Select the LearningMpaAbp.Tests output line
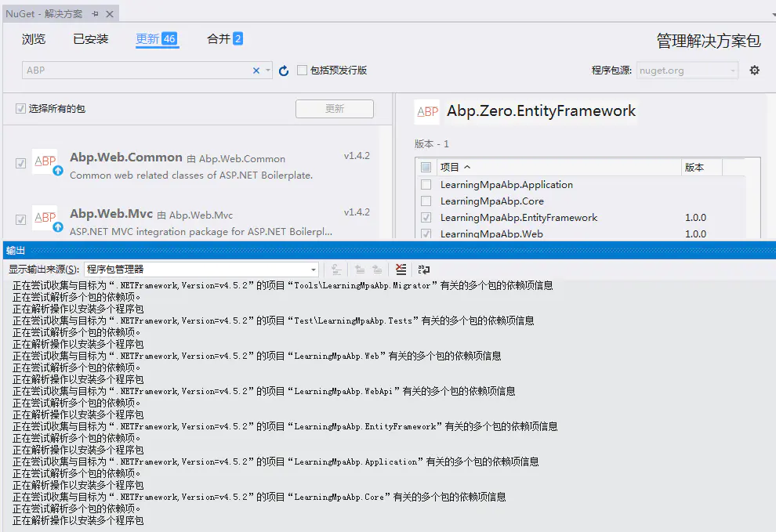This screenshot has width=776, height=532. click(274, 320)
